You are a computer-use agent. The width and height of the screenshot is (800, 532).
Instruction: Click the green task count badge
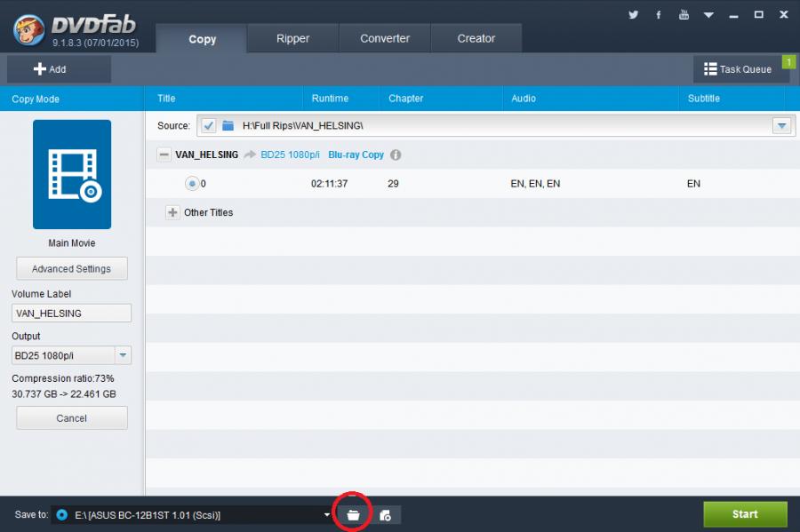(x=788, y=61)
